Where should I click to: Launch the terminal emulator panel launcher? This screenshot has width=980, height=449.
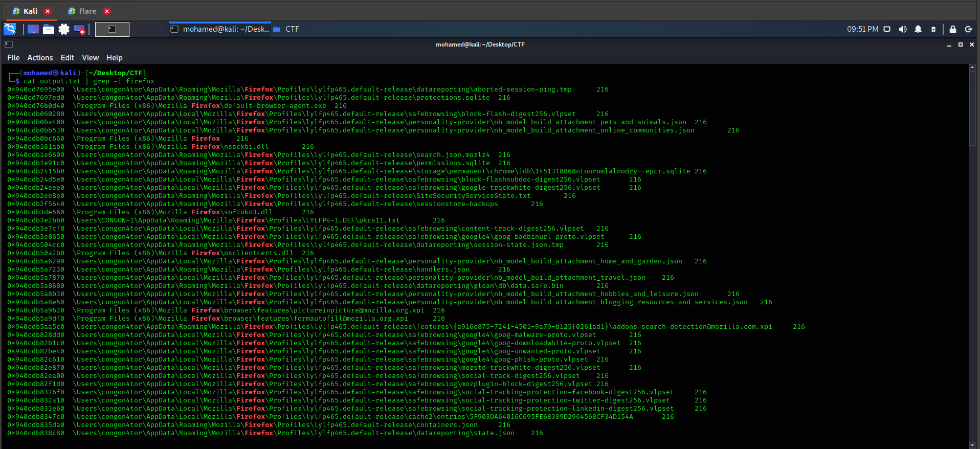[112, 29]
